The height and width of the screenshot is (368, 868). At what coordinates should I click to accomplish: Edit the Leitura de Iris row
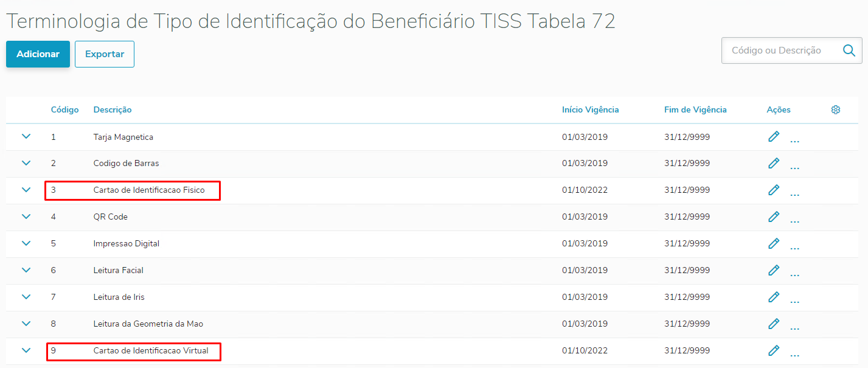point(774,297)
